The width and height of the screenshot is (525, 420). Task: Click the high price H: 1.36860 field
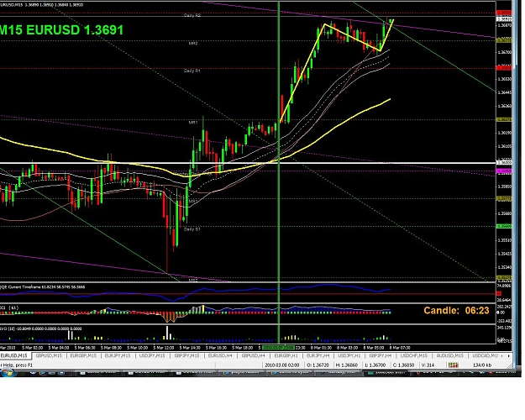click(x=346, y=365)
